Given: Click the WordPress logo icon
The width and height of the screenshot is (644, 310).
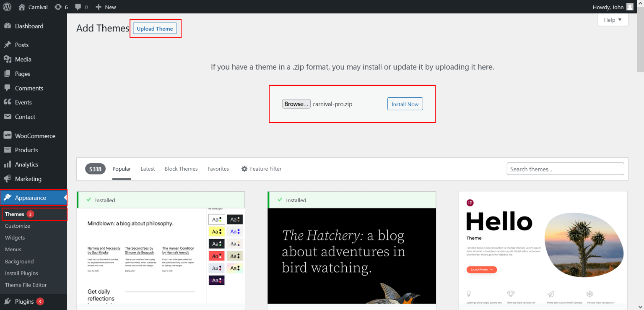Looking at the screenshot, I should pos(7,7).
